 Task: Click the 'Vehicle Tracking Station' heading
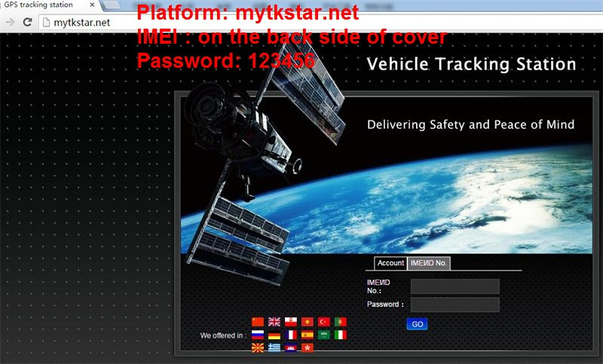pos(471,64)
